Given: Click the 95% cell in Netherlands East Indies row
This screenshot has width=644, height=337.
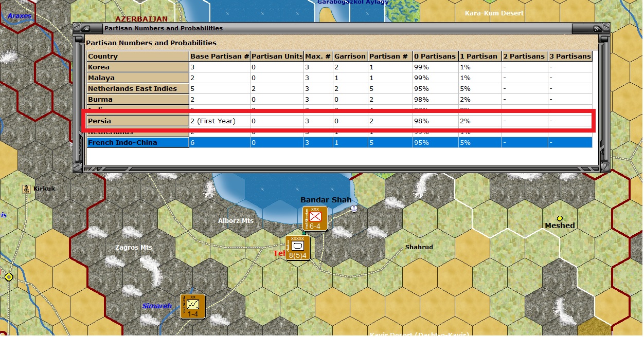Looking at the screenshot, I should 435,89.
